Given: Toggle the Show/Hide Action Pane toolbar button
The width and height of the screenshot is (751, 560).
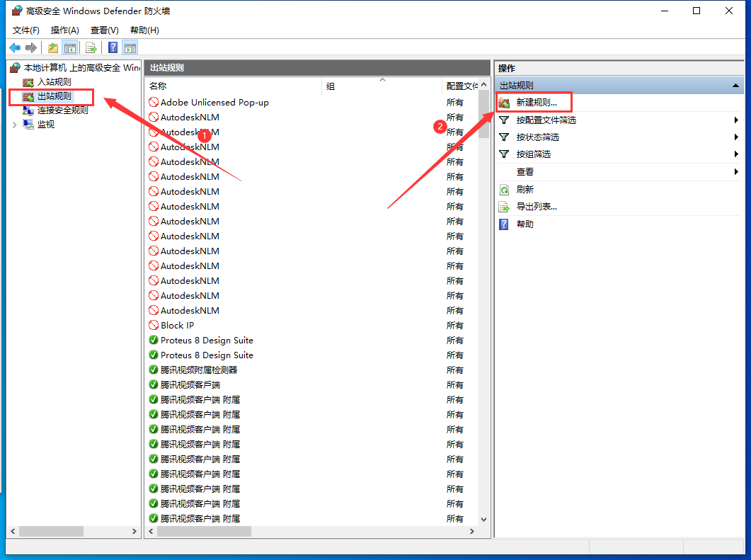Looking at the screenshot, I should tap(130, 47).
